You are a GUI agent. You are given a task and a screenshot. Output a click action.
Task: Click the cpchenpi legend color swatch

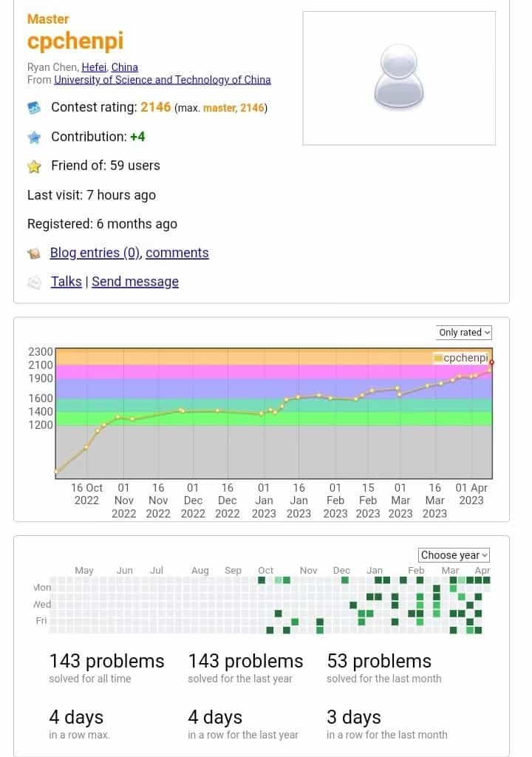tap(438, 359)
